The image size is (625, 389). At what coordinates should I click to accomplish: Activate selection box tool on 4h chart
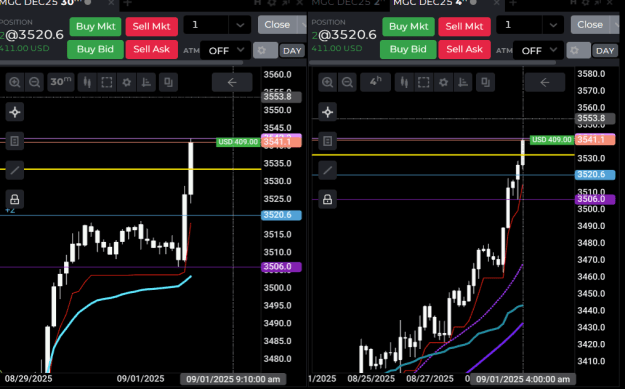pos(424,83)
